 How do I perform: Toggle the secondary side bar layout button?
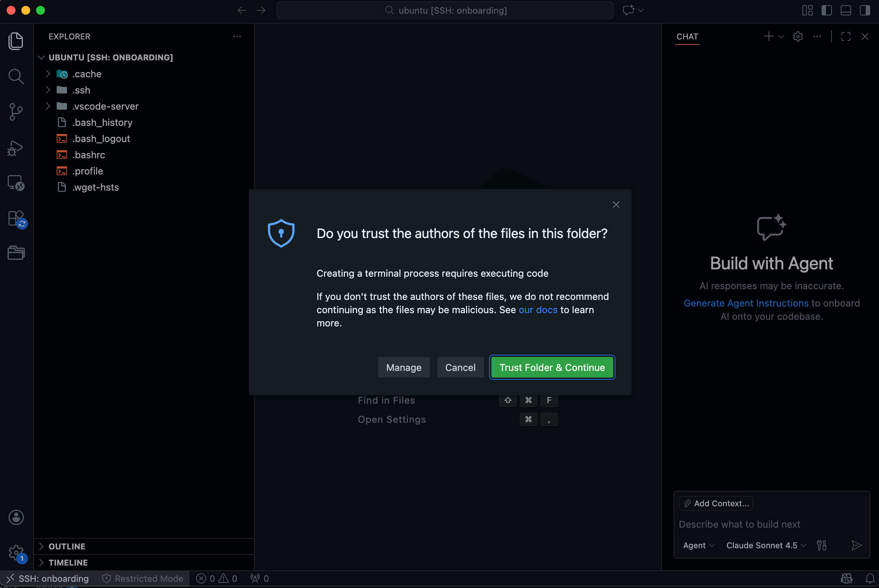865,11
